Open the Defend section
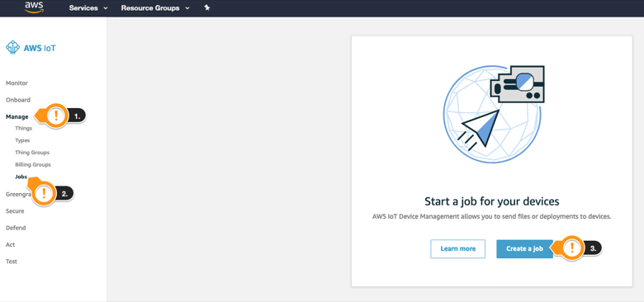The height and width of the screenshot is (302, 644). pos(16,228)
